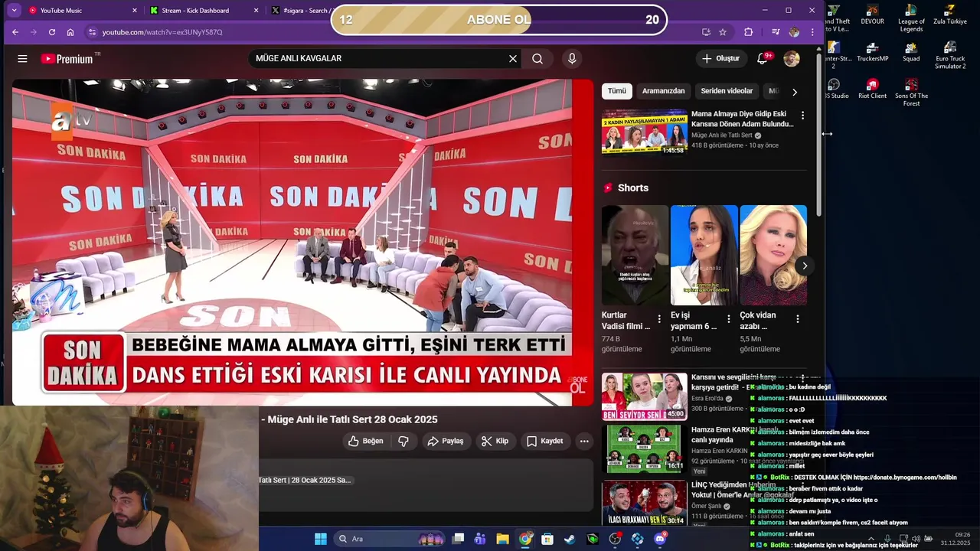Dislike the video with thumbs-down

(403, 441)
